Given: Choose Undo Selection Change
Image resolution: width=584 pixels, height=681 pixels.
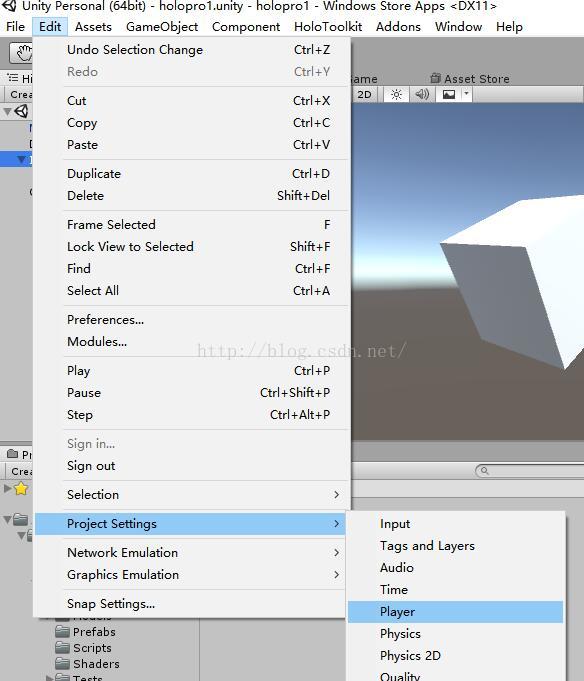Looking at the screenshot, I should tap(191, 50).
